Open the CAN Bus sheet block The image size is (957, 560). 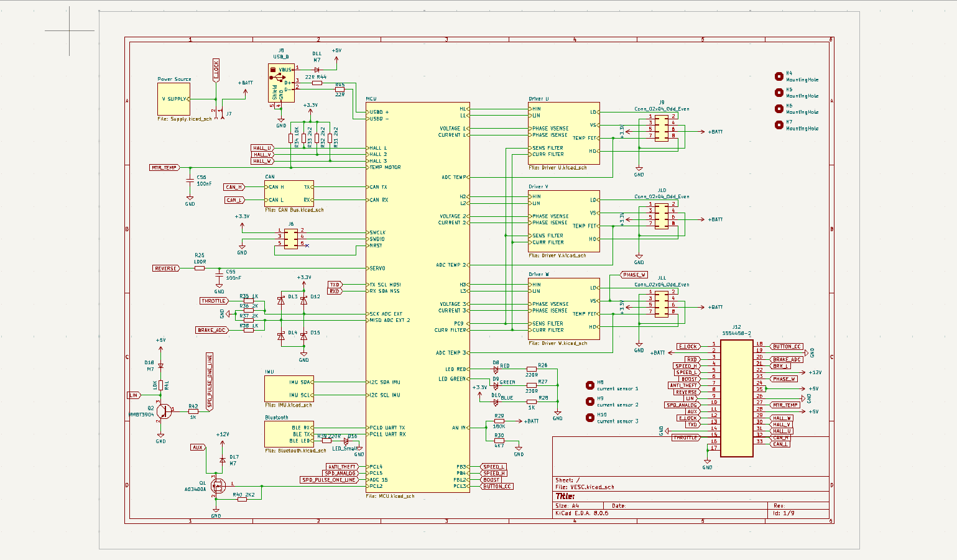[289, 193]
